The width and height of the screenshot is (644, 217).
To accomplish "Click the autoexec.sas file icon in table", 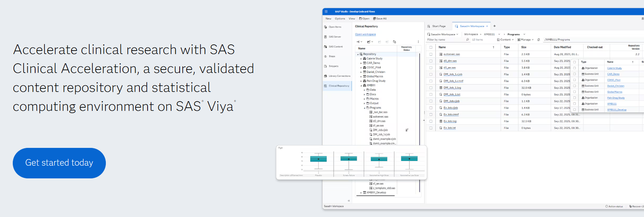I will (441, 54).
